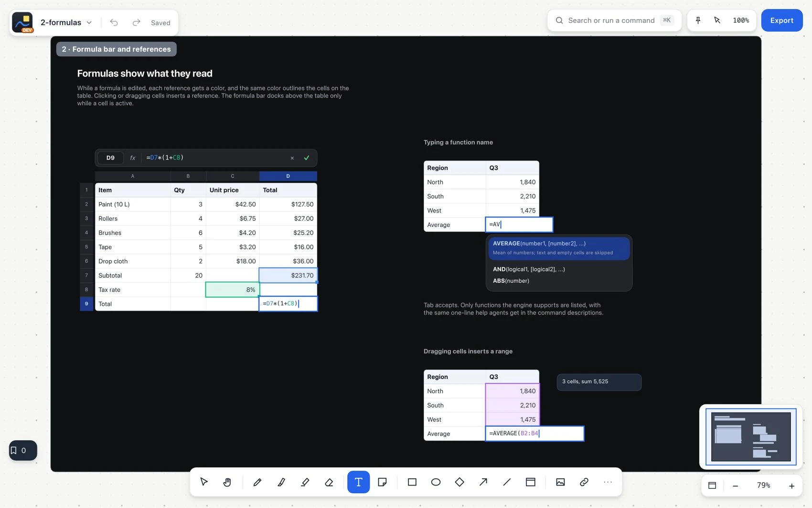Select the pencil drawing tool
Screen dimensions: 812x508
click(x=257, y=482)
